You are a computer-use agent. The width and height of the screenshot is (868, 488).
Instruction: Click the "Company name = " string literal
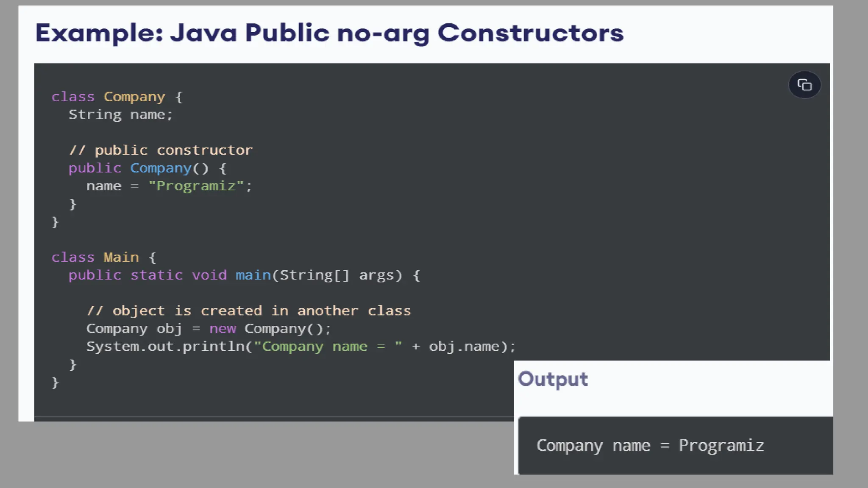tap(328, 347)
